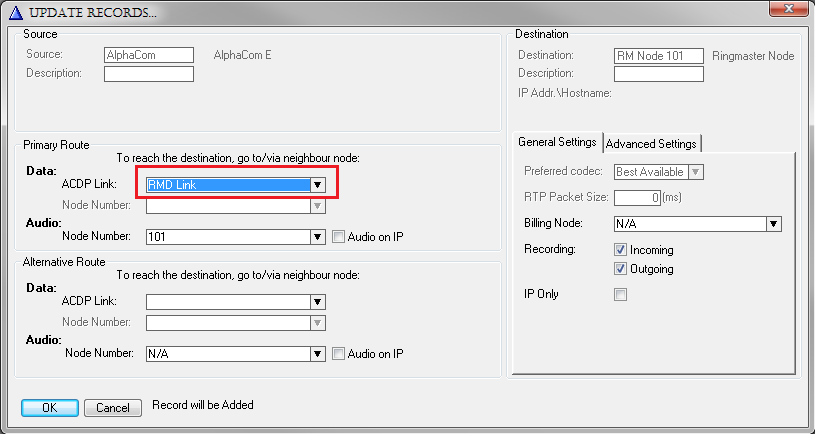Open the Billing Node dropdown
Screen dimensions: 815x434
[x=773, y=224]
